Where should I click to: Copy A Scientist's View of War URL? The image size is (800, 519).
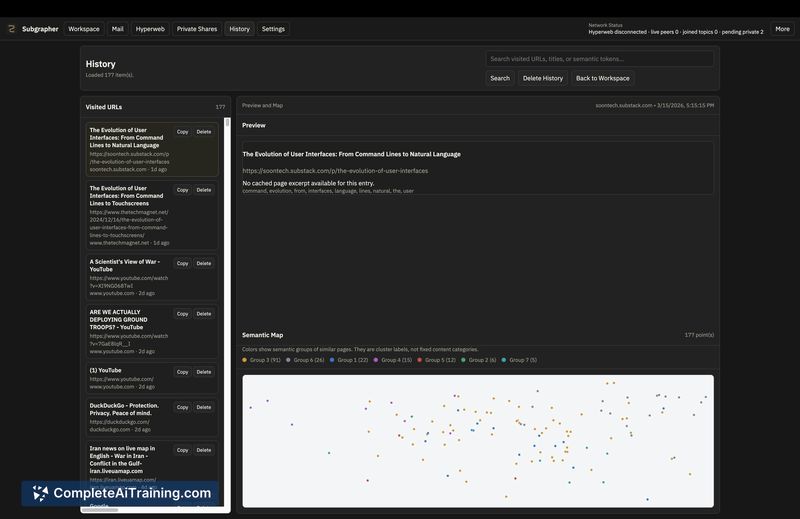182,263
